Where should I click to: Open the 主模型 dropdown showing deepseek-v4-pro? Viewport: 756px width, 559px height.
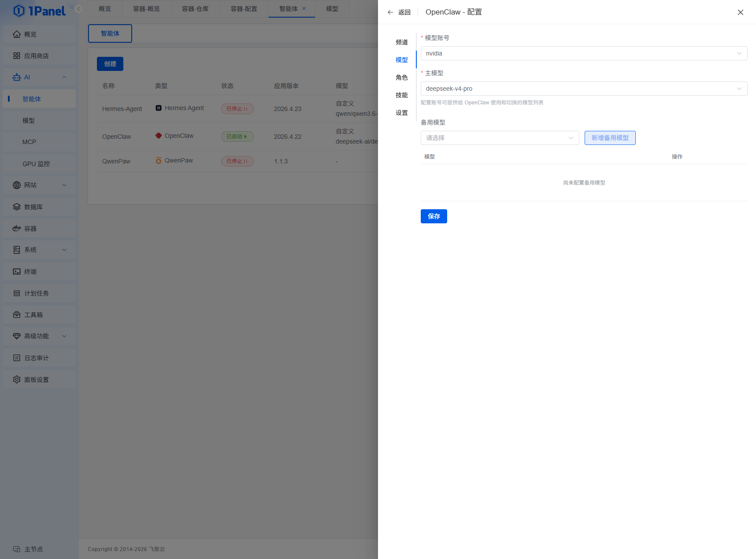583,89
